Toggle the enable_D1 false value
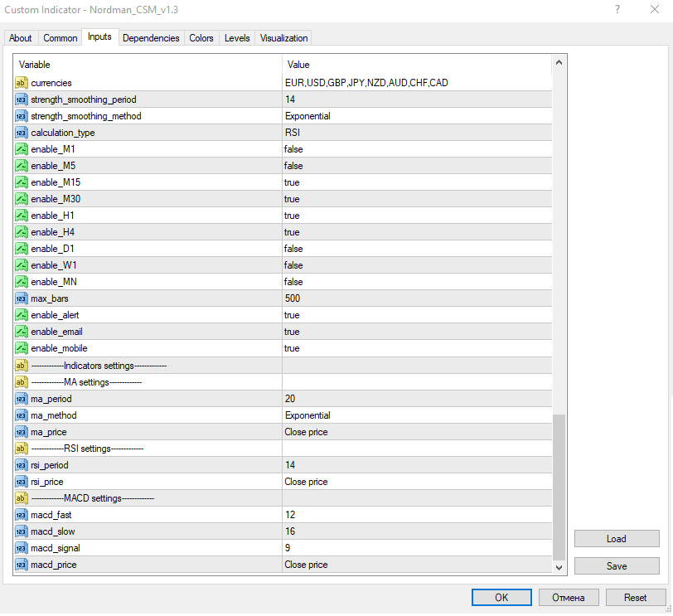 [x=417, y=249]
